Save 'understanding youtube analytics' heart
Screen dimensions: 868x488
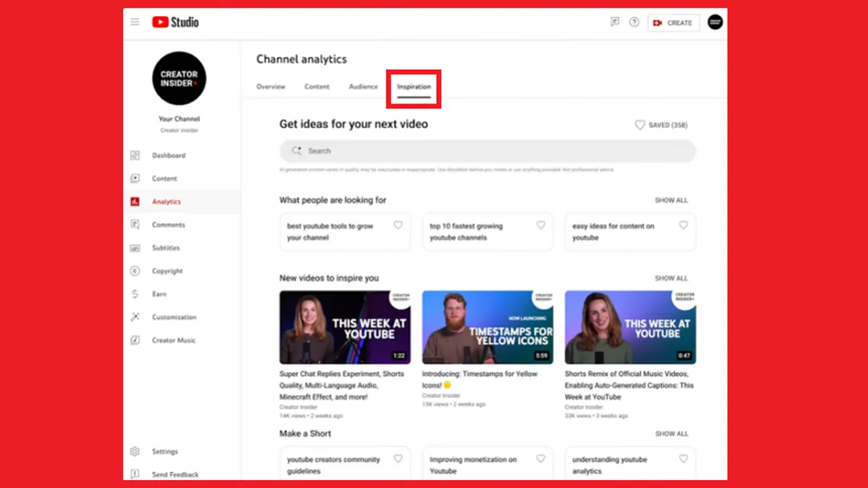(x=683, y=459)
